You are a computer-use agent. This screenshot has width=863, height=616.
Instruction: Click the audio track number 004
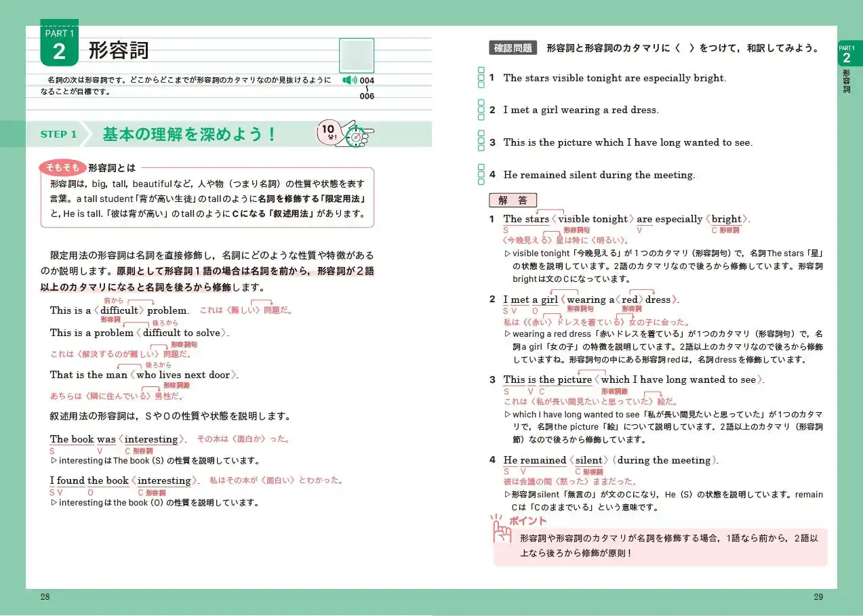pyautogui.click(x=367, y=80)
